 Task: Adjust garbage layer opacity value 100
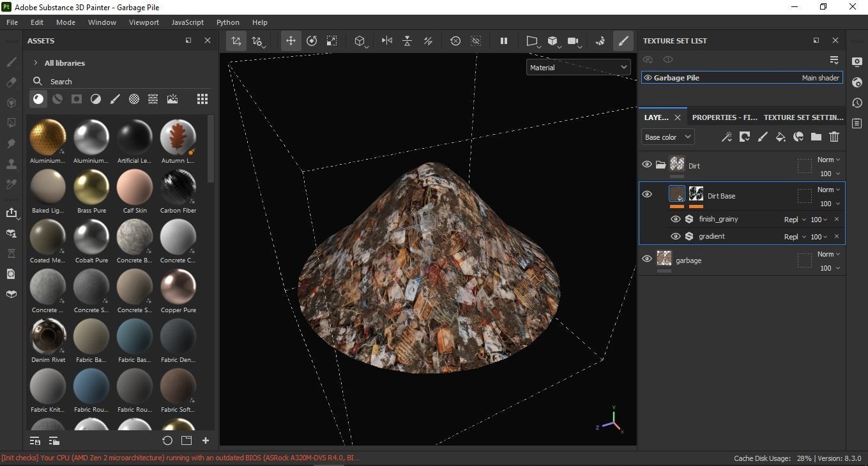[x=830, y=268]
